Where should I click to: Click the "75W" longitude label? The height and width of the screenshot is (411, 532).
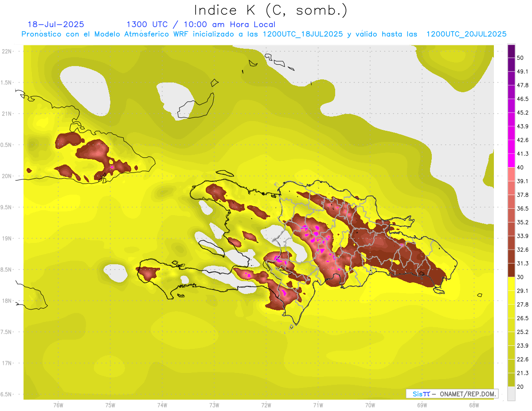click(x=110, y=405)
